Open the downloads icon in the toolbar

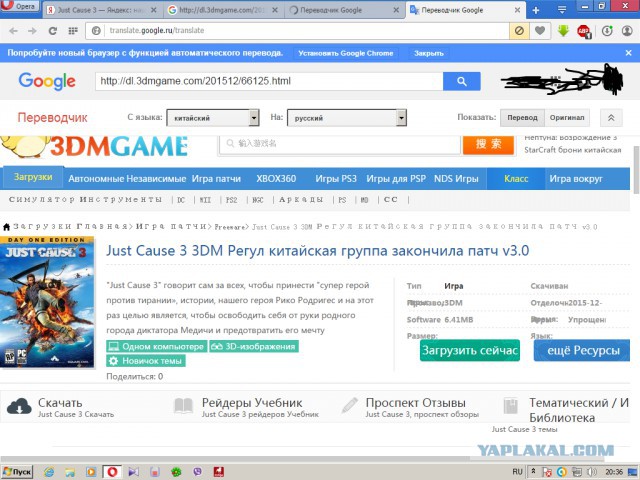click(x=607, y=31)
